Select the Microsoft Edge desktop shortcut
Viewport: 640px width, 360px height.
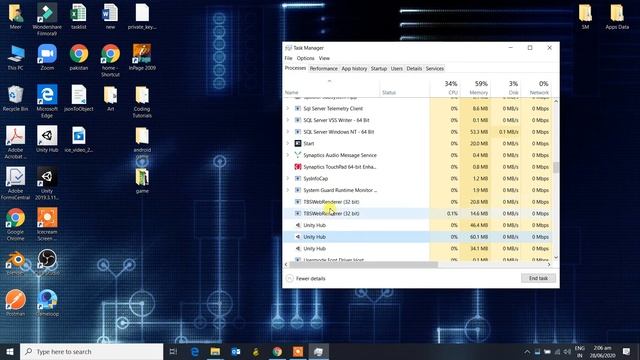coord(47,102)
